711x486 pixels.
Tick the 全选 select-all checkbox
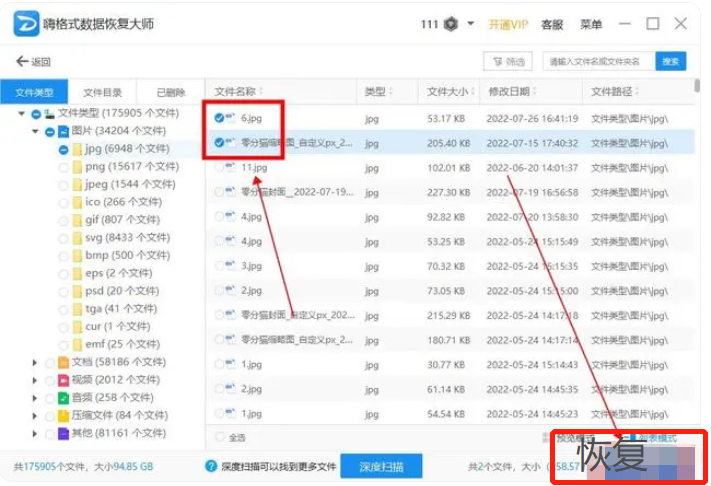pos(220,437)
